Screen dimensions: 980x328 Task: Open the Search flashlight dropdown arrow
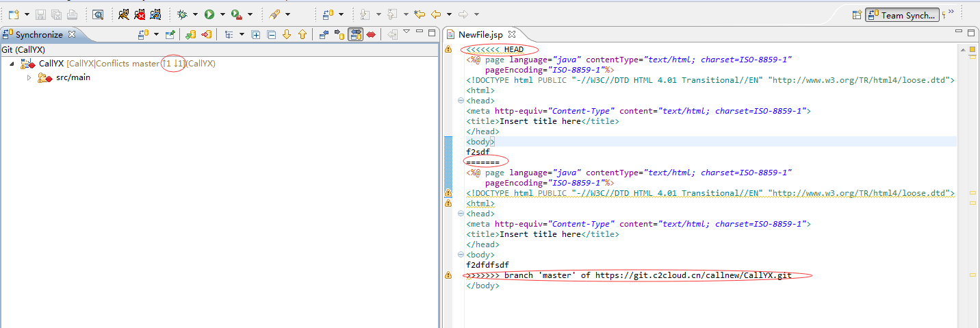point(287,14)
